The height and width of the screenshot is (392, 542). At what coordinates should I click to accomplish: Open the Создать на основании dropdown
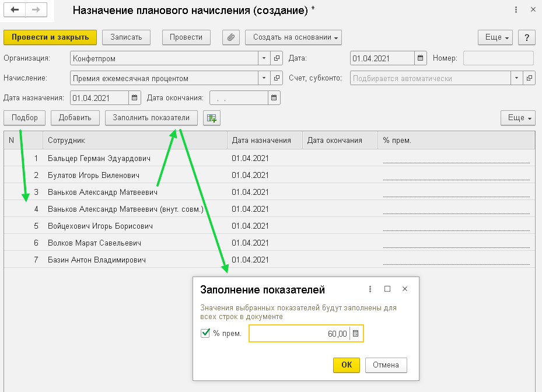tap(293, 37)
